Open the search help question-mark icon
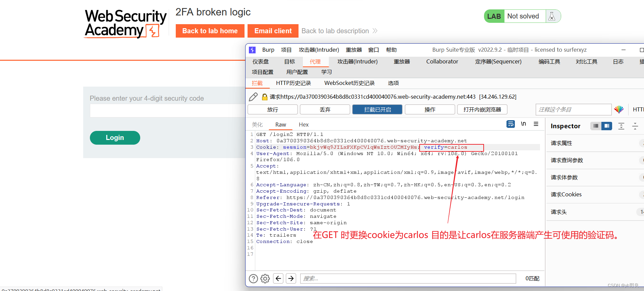The image size is (644, 291). pos(253,279)
